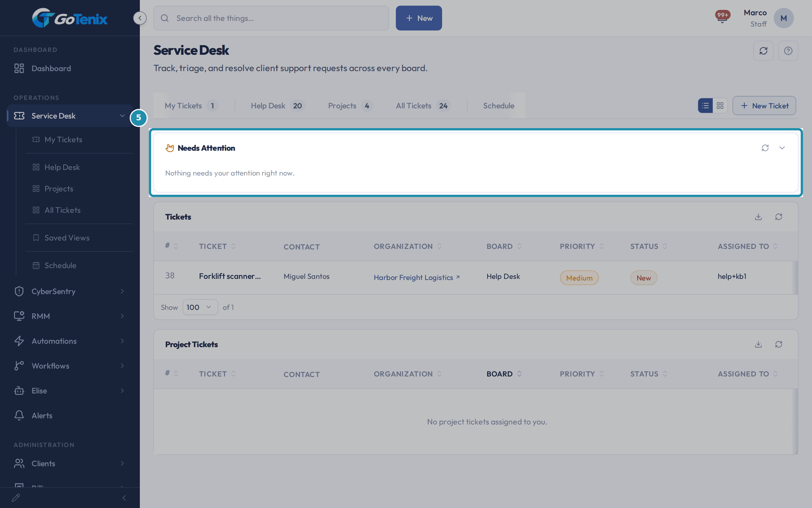Select the My Tickets tab

click(x=191, y=106)
